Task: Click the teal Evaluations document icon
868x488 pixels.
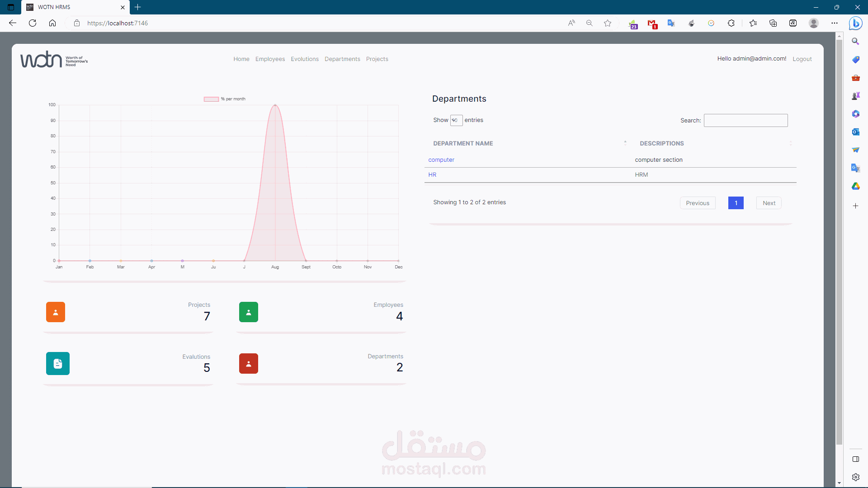Action: 58,364
